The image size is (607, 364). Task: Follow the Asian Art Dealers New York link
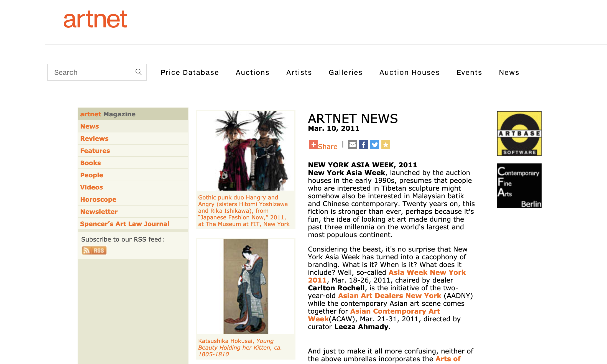tap(389, 296)
